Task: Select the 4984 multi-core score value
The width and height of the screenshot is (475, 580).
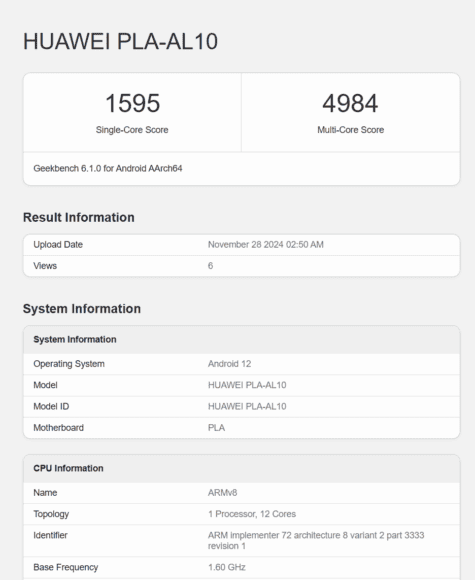Action: (x=350, y=103)
